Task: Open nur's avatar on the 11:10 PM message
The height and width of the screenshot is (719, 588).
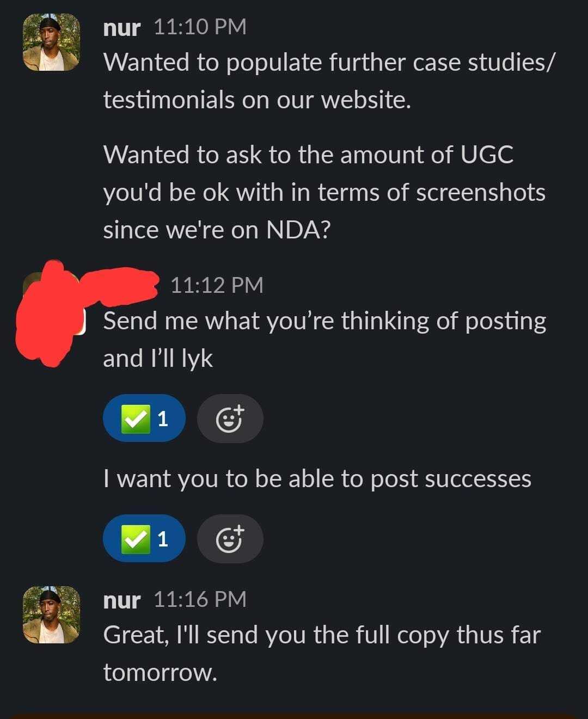Action: [x=52, y=42]
